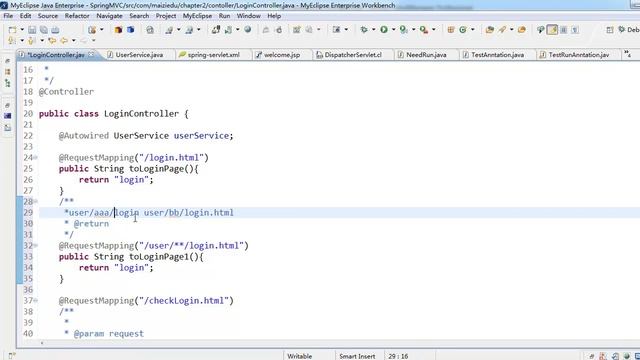Collapse the fold marker at line 32
This screenshot has height=360, width=640.
[x=36, y=246]
